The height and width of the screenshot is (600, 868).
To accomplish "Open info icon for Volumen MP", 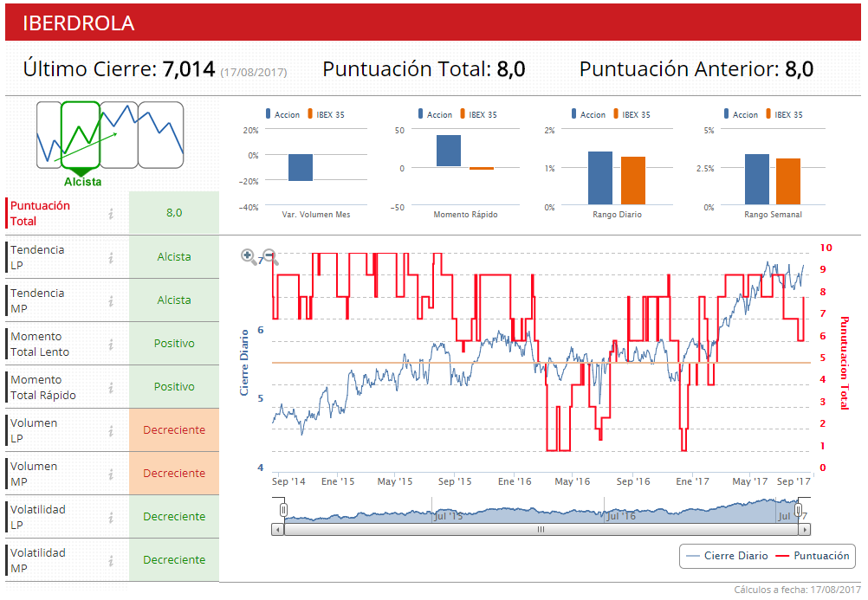I will [111, 474].
